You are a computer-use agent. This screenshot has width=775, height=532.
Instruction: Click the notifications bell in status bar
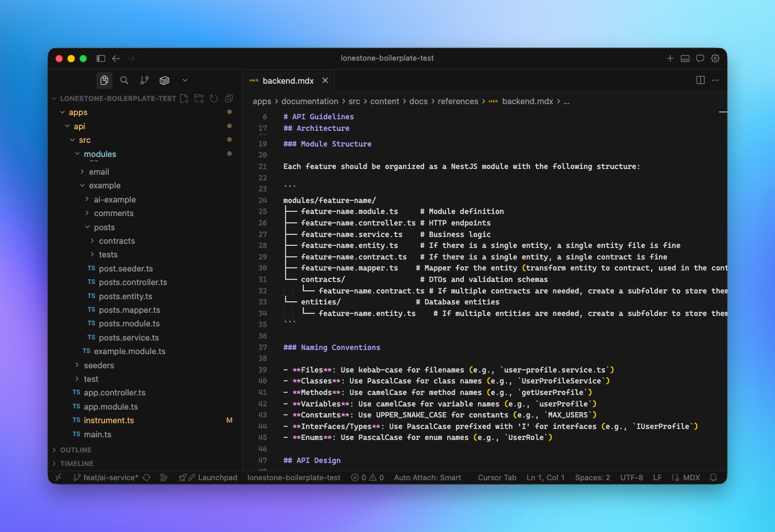[x=713, y=478]
